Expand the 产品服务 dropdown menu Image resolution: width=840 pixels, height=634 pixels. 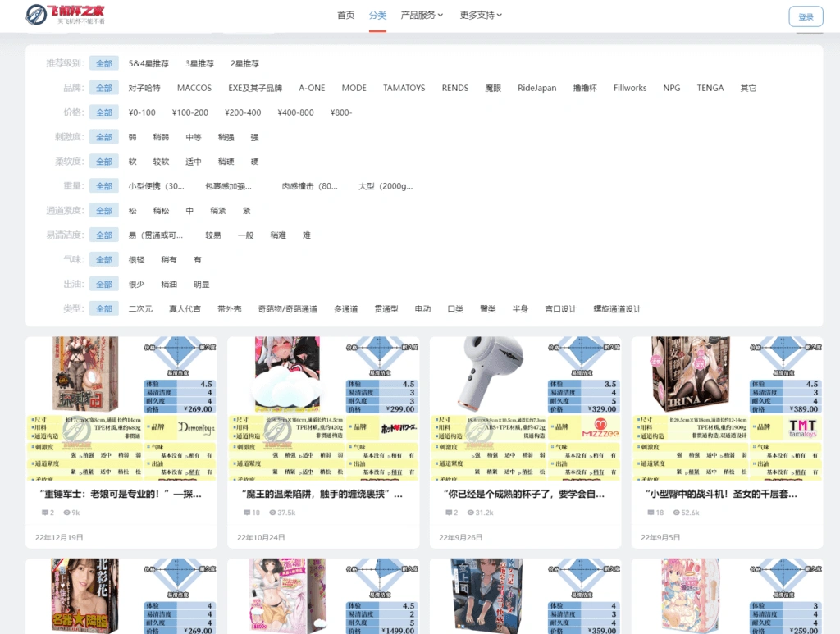[x=422, y=15]
